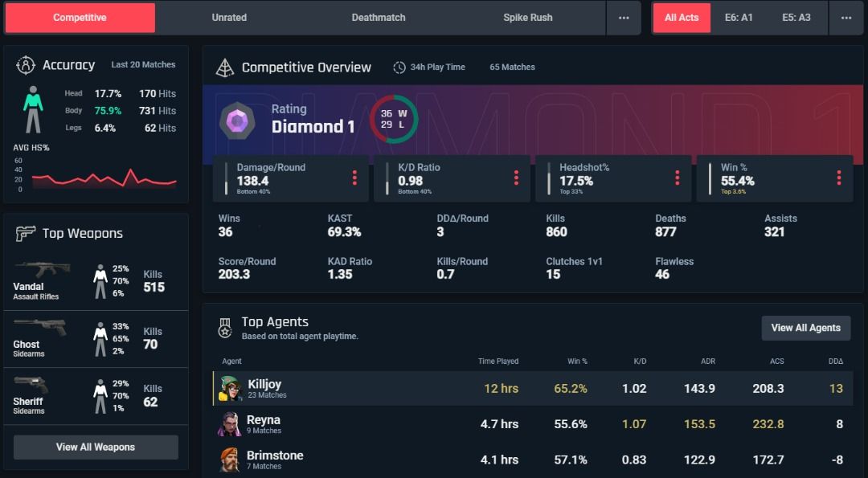Select the Spike Rush tab
The height and width of the screenshot is (478, 868).
[527, 18]
